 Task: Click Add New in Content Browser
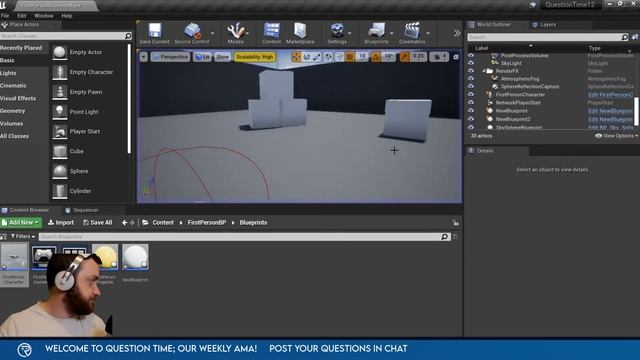coord(21,222)
